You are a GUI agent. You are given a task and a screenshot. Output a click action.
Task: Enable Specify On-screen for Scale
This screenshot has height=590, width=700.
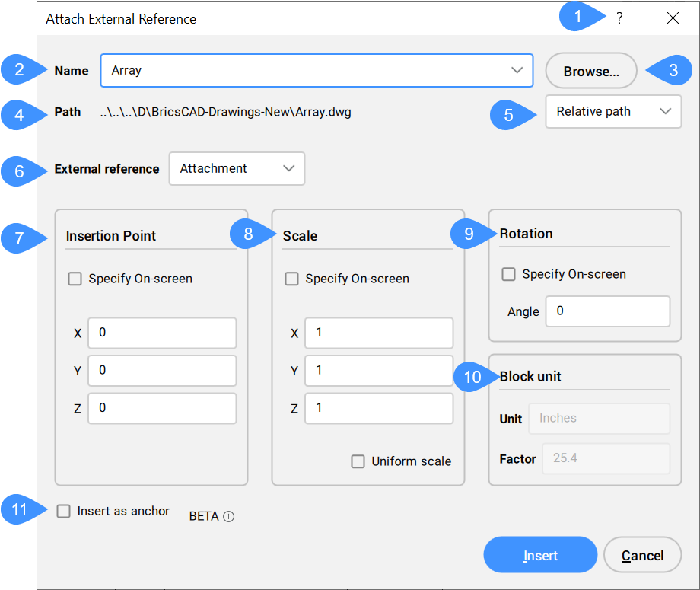click(292, 279)
